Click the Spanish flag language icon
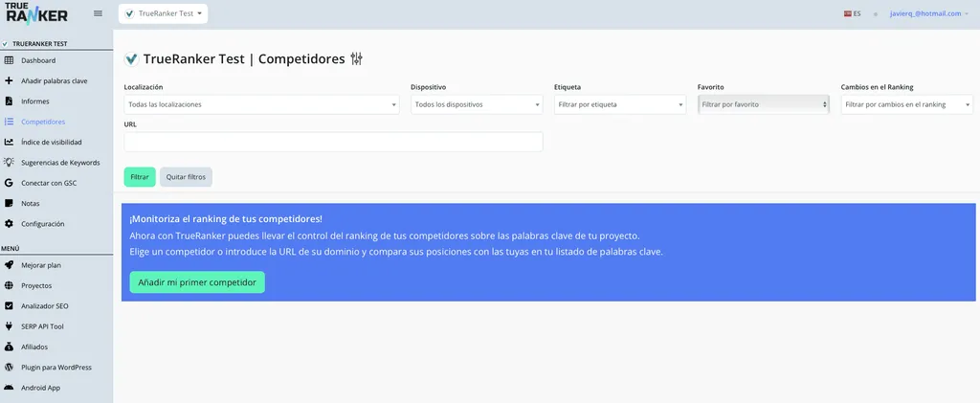 847,13
